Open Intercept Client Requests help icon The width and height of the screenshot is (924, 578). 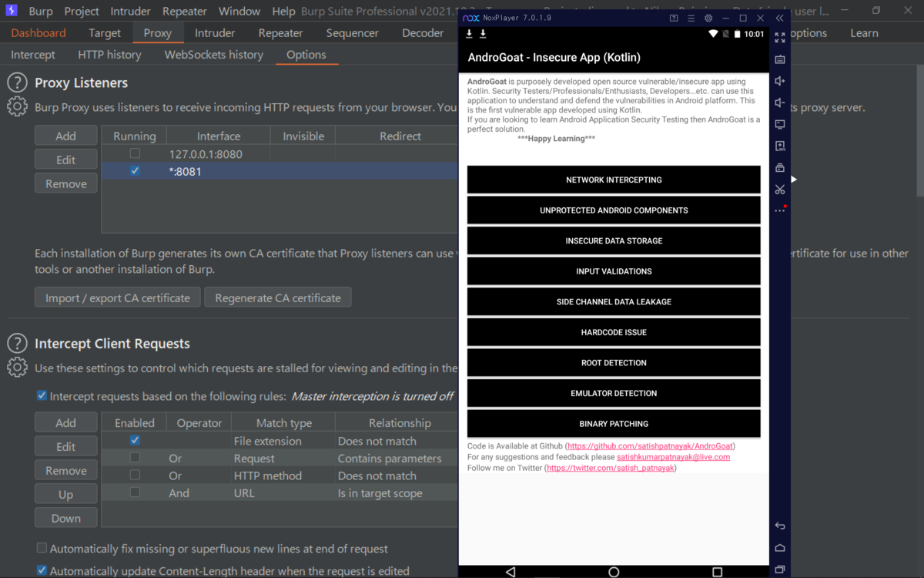[17, 344]
